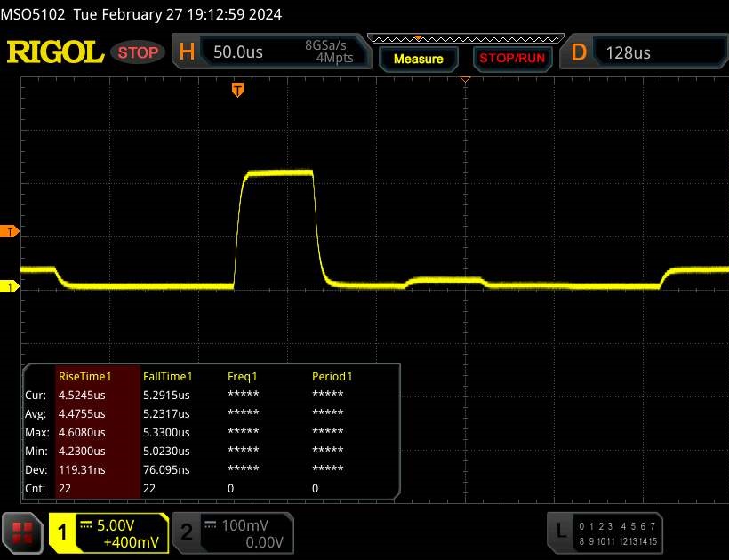
Task: Click the RiseTime1 max value 4.6080us
Action: point(82,432)
